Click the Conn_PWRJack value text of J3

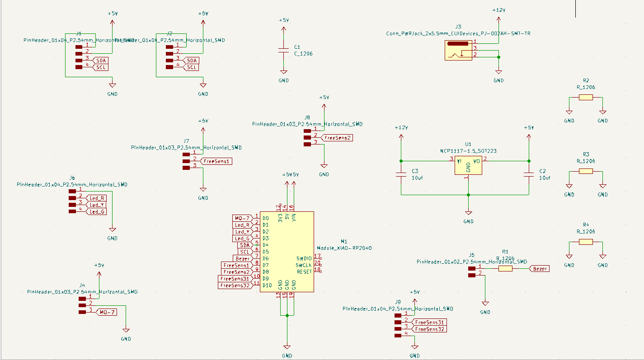458,33
